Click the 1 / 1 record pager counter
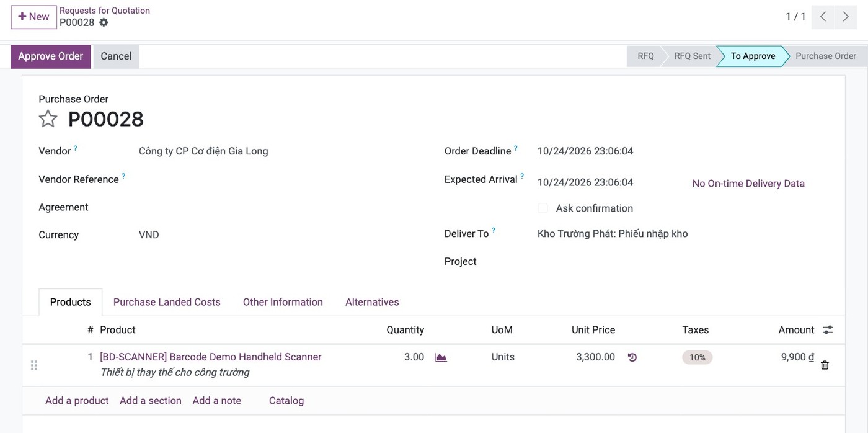Viewport: 868px width, 433px height. pos(795,17)
